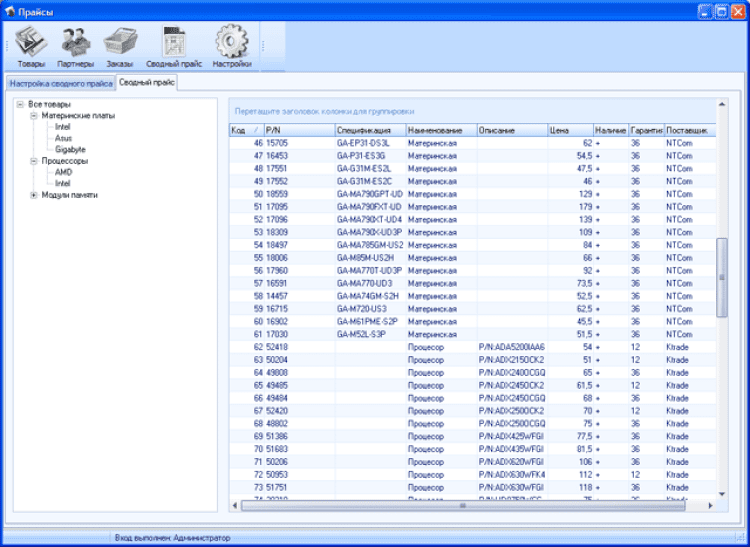Sort by the Гарантия column header
The height and width of the screenshot is (547, 750).
pos(646,130)
